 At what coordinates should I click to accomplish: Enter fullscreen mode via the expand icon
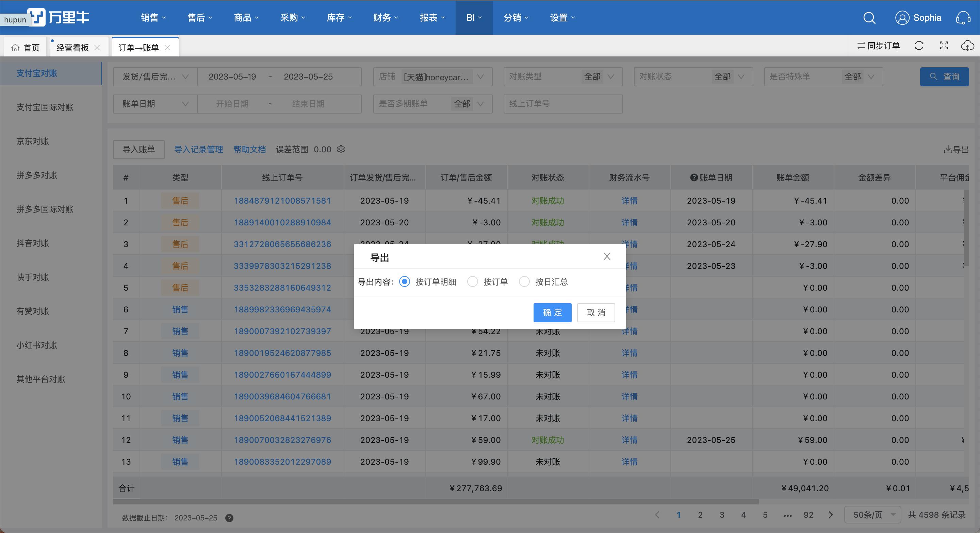pyautogui.click(x=944, y=46)
